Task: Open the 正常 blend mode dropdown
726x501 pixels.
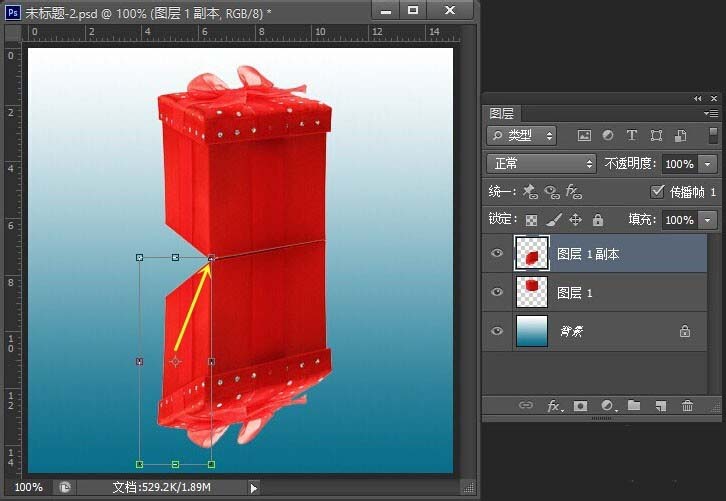Action: tap(541, 163)
